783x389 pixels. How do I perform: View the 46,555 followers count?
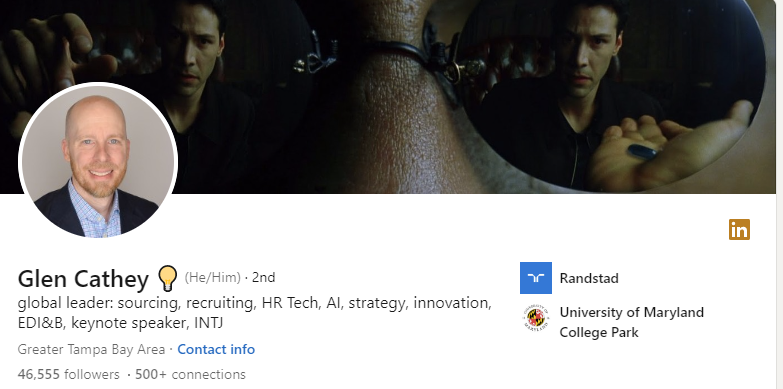point(68,374)
